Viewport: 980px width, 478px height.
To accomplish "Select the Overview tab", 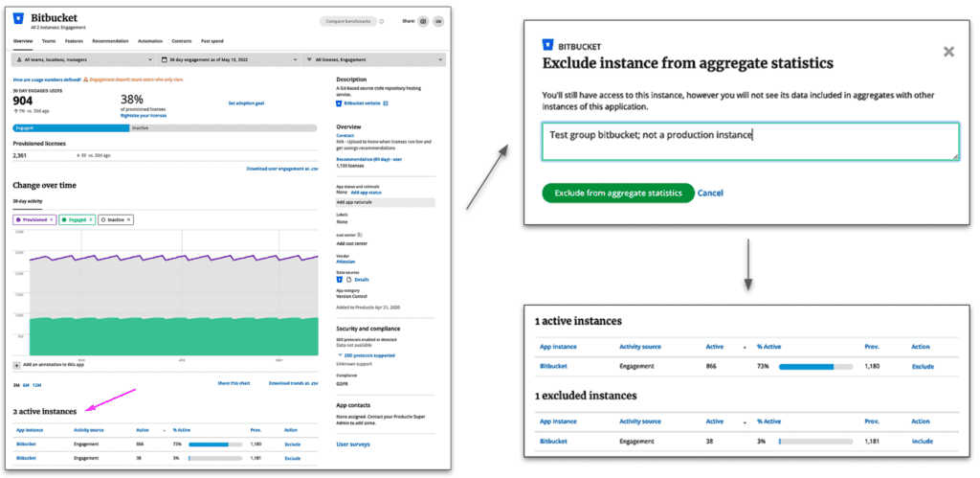I will click(x=23, y=40).
